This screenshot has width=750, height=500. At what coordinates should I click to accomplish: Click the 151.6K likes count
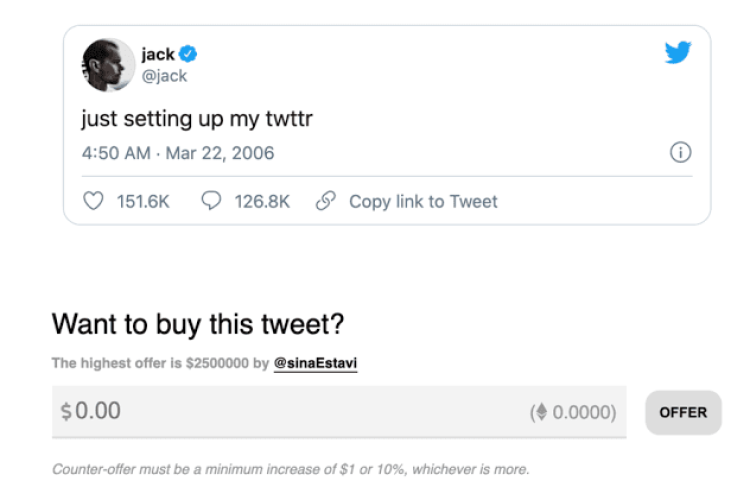(143, 201)
